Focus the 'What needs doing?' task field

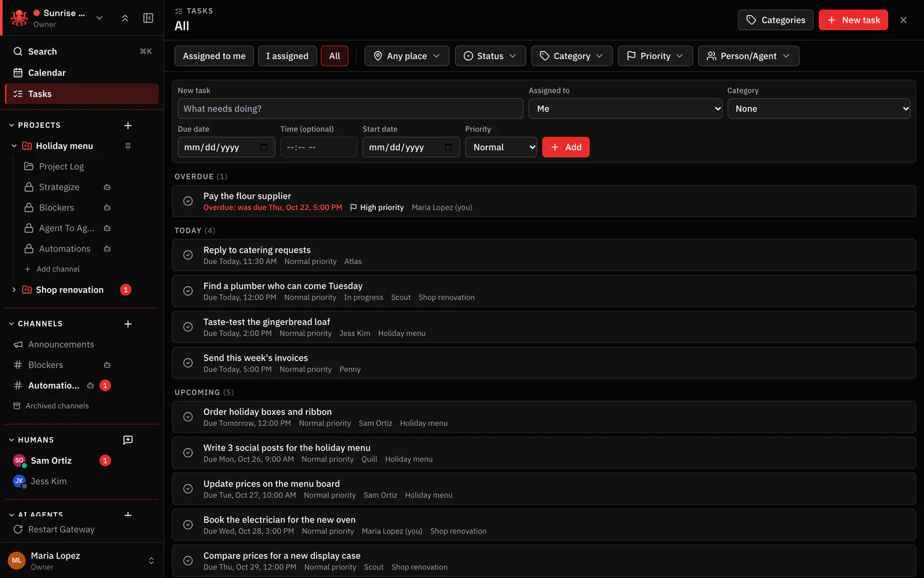(351, 109)
